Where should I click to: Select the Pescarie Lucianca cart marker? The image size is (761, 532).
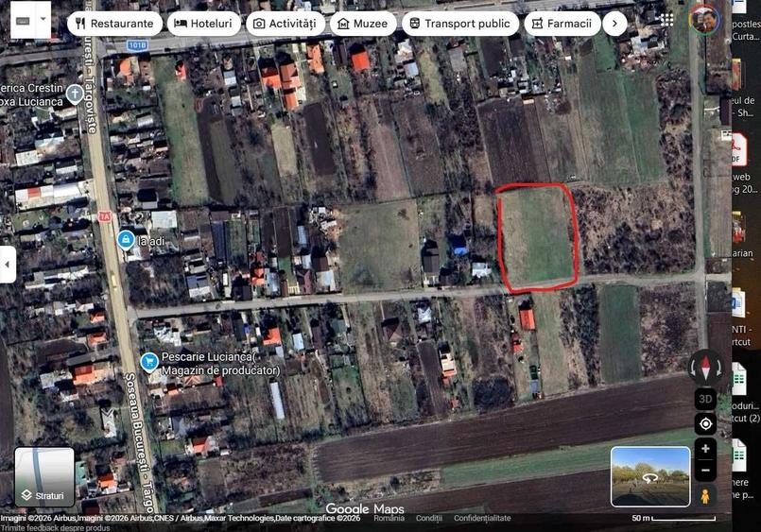pos(149,362)
